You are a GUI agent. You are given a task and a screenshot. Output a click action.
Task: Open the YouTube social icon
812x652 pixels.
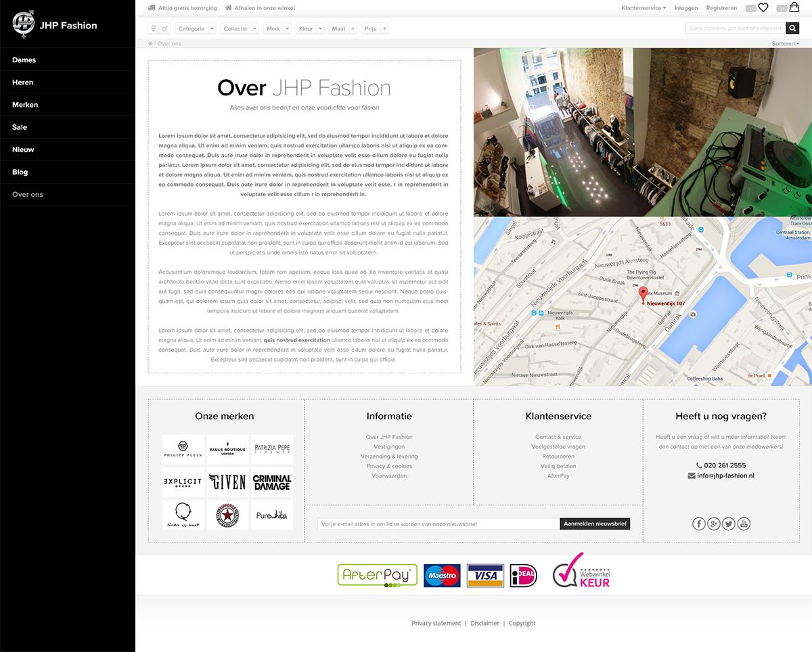tap(744, 523)
